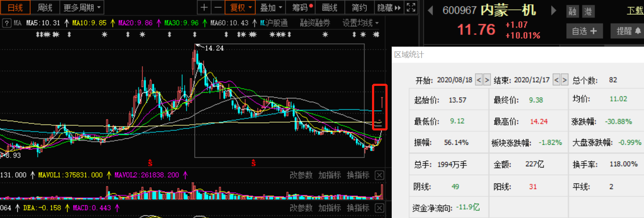Screen dimensions: 644x218
Task: Click 振幅 value 56.14%
Action: 456,143
